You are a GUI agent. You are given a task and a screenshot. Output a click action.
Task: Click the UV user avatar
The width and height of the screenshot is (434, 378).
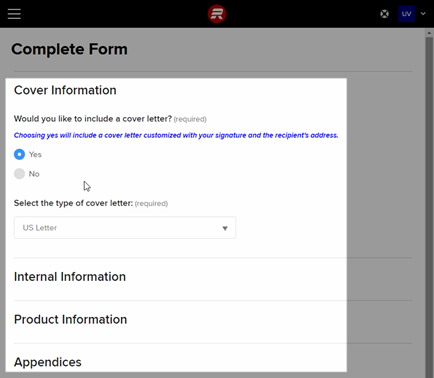pyautogui.click(x=406, y=14)
